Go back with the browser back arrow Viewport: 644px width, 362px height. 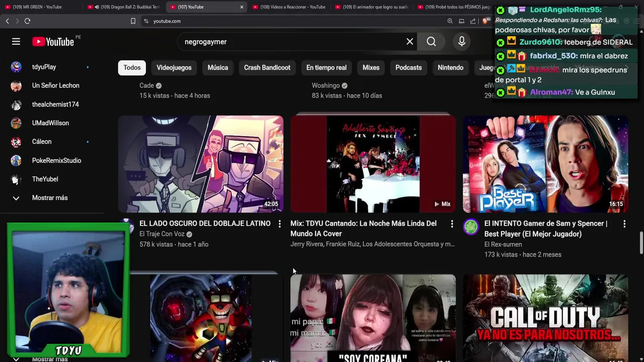7,21
